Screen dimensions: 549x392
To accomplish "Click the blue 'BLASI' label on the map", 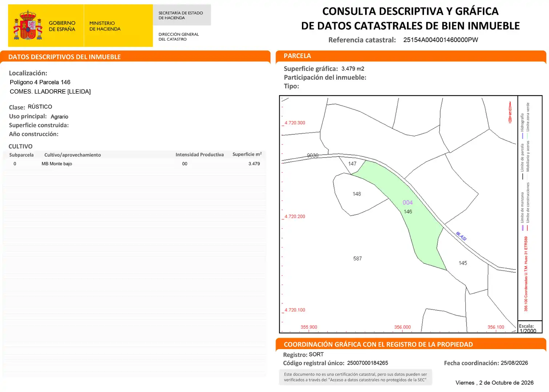I will coord(461,236).
